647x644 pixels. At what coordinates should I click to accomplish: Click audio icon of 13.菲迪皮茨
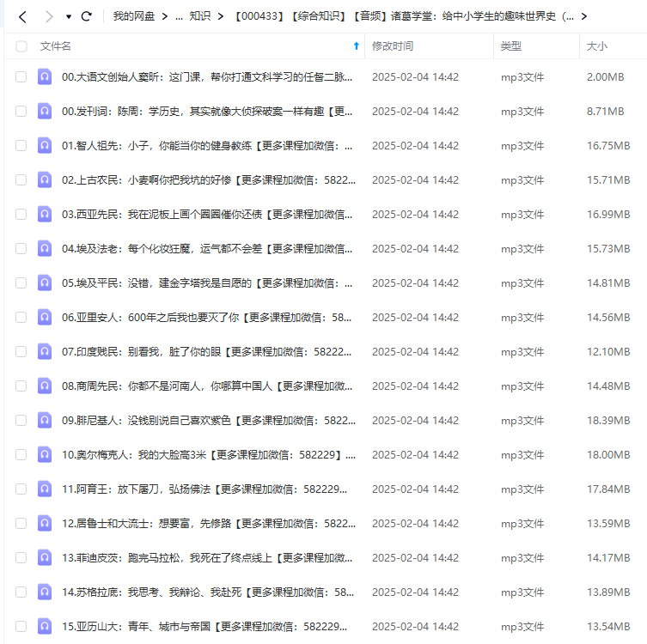[45, 557]
